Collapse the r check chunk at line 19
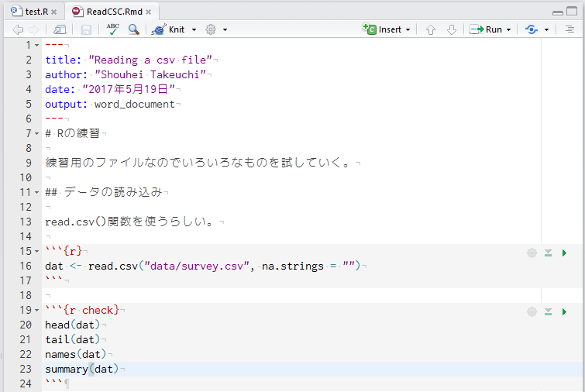Screen dimensions: 585x392 (x=38, y=311)
